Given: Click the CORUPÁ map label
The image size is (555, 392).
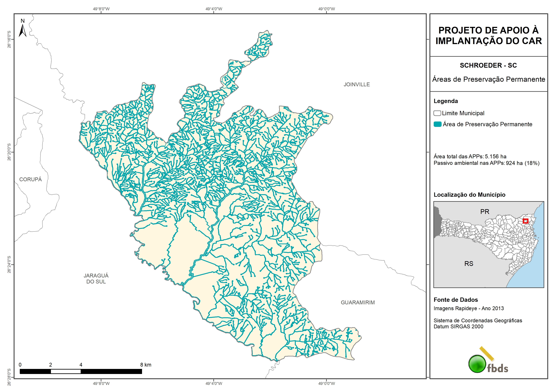Looking at the screenshot, I should (x=31, y=179).
